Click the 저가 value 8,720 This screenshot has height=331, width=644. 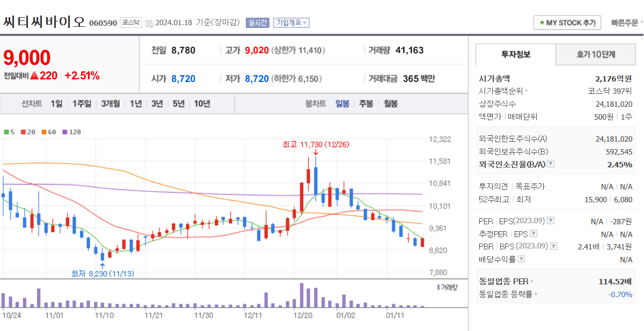point(257,79)
